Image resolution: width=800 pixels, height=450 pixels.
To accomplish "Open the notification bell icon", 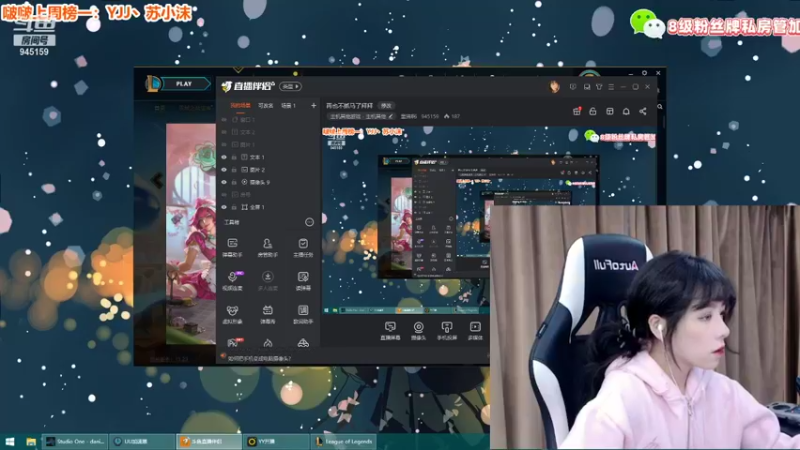I will (x=626, y=111).
